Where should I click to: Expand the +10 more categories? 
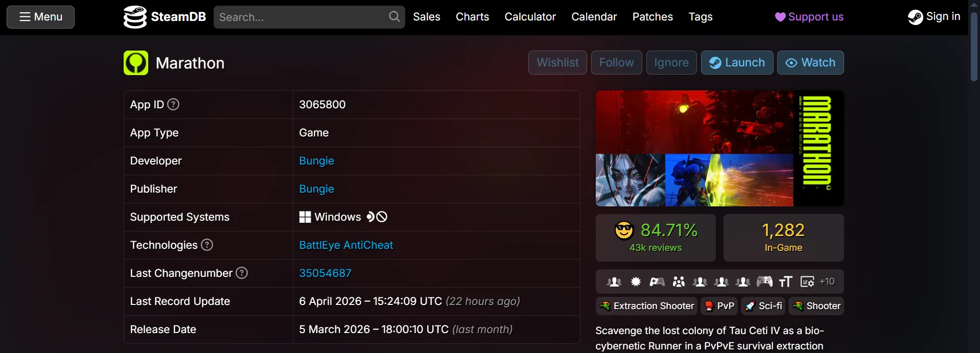pyautogui.click(x=827, y=281)
